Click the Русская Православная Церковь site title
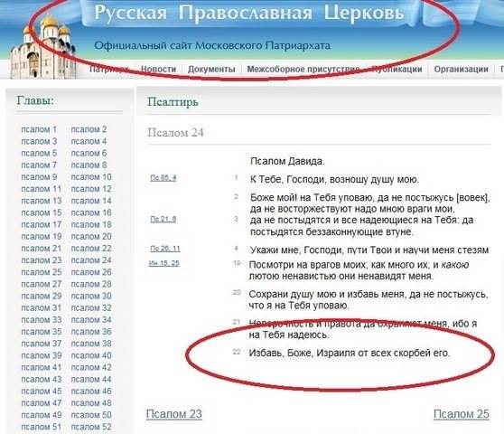Screen dimensions: 504x434 (249, 14)
